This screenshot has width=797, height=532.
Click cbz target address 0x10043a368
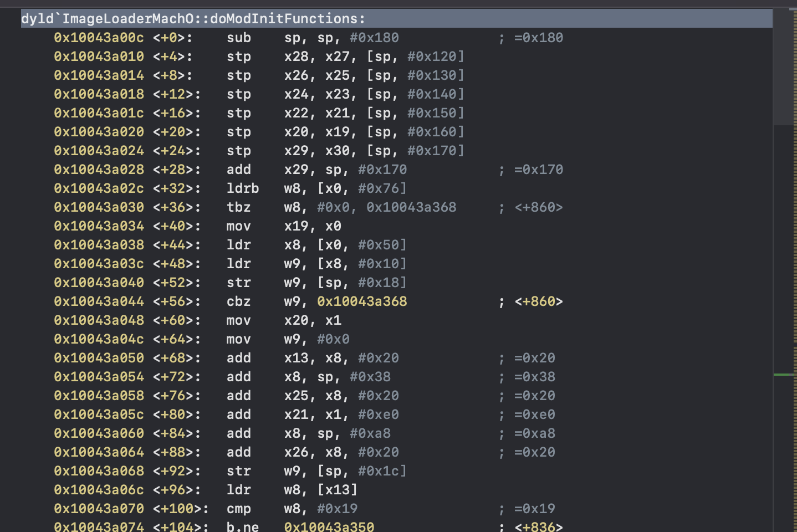tap(362, 301)
